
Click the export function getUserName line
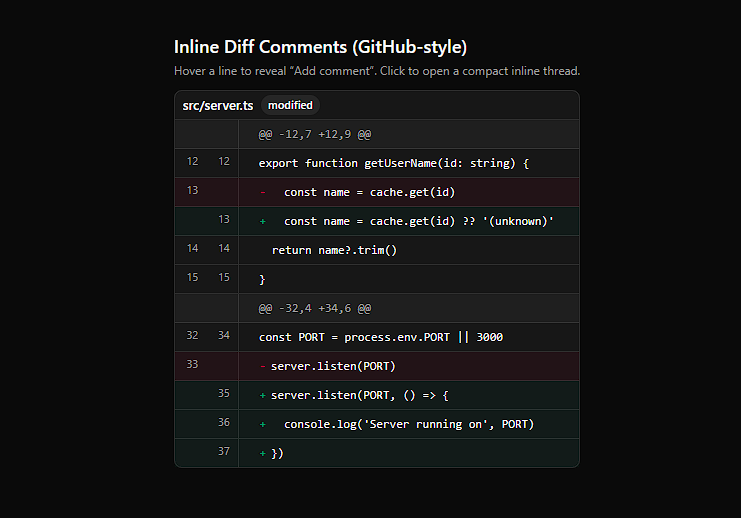(377, 163)
